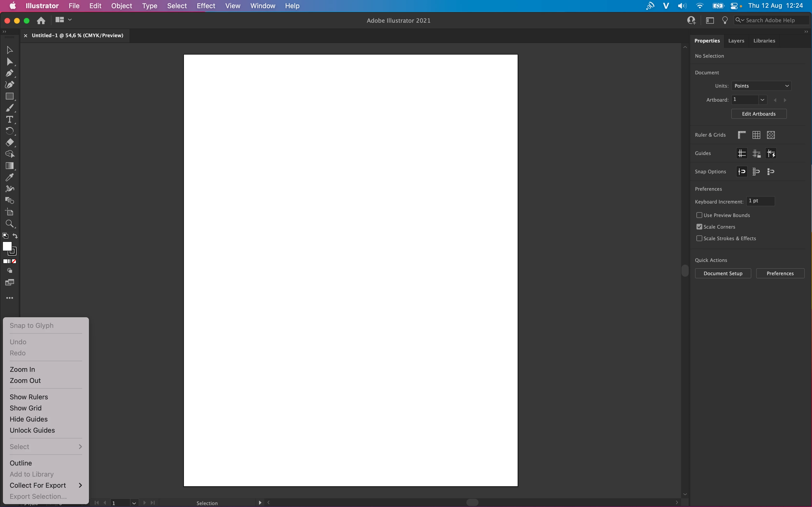Viewport: 812px width, 507px height.
Task: Select the Pen tool
Action: click(x=9, y=73)
